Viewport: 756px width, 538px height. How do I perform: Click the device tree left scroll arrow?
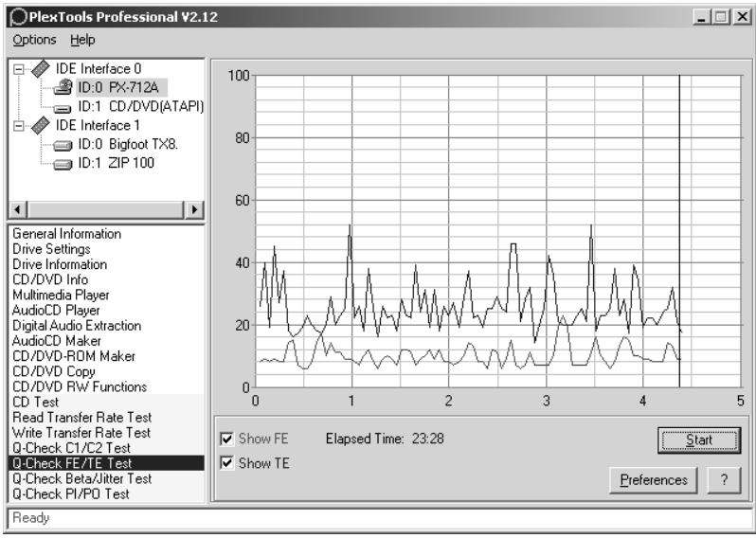18,209
